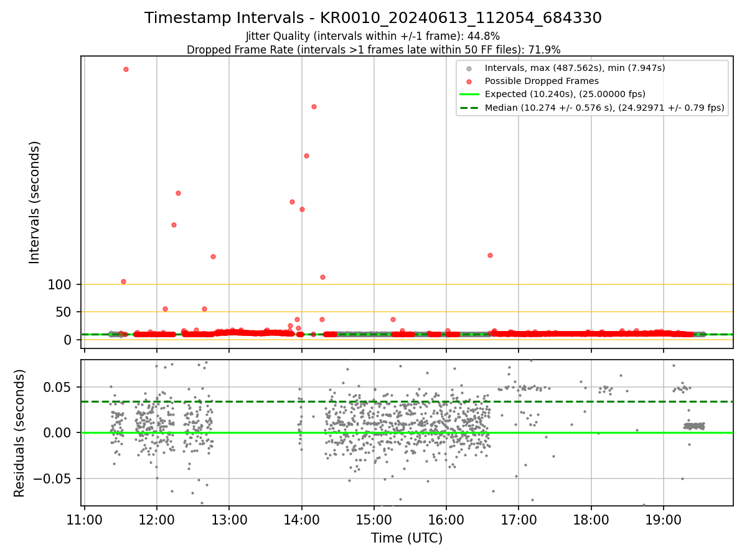Click the 17:00 tick label on the time axis

[x=519, y=519]
